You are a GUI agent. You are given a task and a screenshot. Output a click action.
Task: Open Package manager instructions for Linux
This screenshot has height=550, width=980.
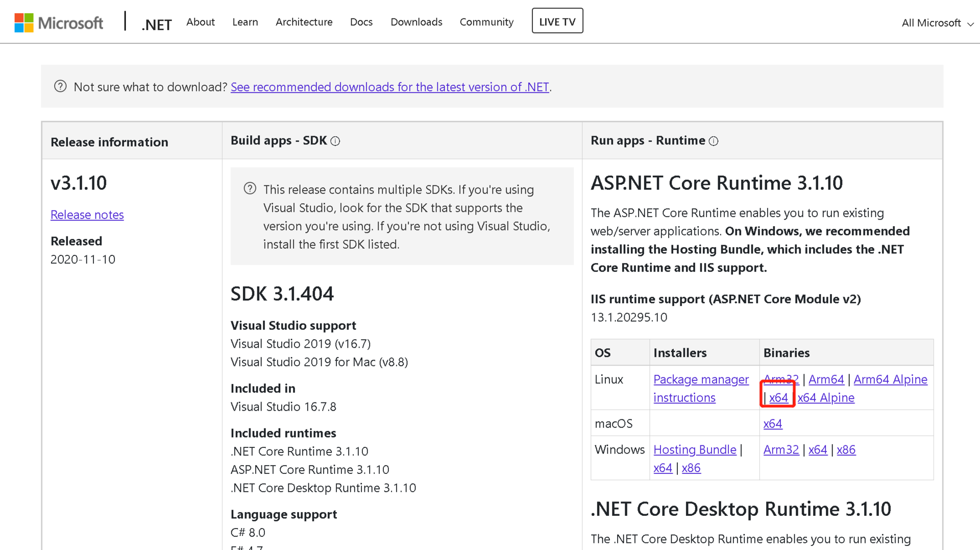point(701,388)
